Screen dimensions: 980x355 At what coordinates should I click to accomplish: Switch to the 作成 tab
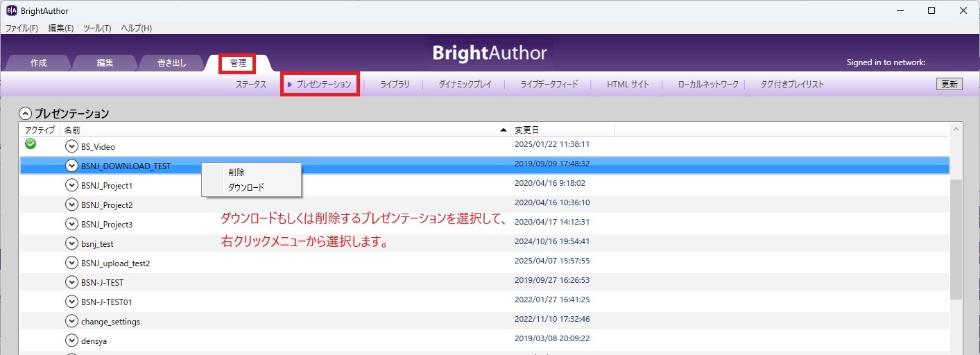click(38, 63)
